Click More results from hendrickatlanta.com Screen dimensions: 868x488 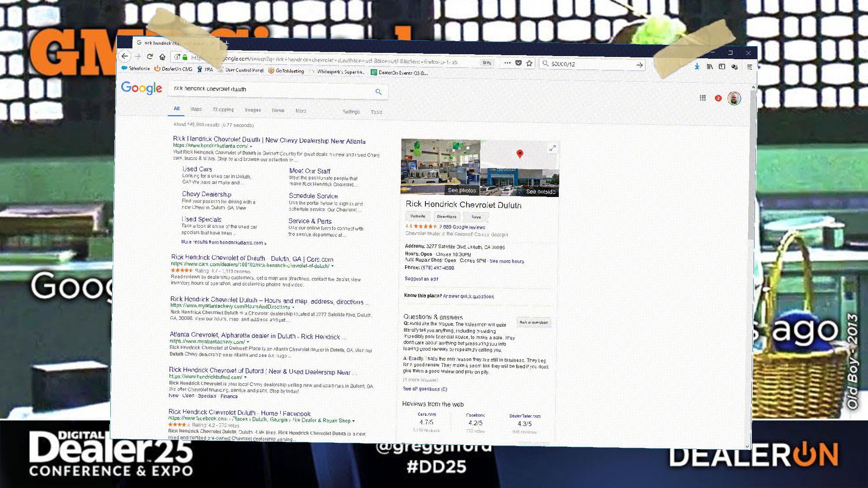click(224, 243)
